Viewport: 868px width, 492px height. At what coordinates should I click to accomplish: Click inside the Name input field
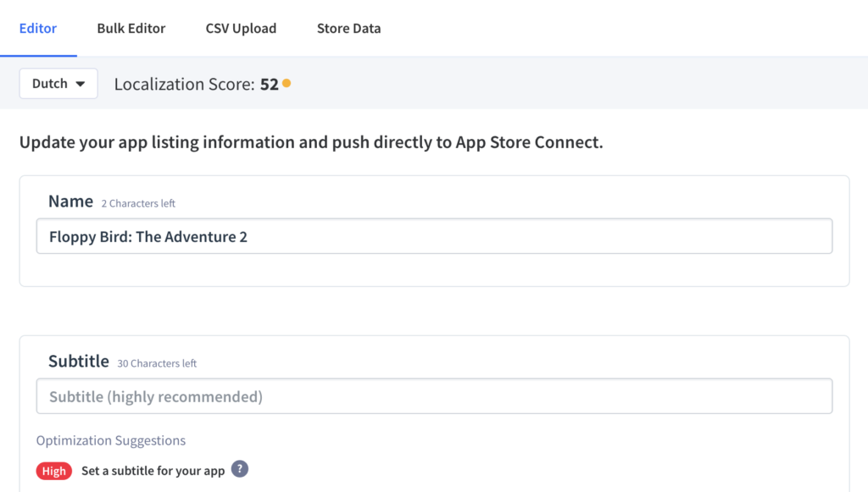pos(435,236)
